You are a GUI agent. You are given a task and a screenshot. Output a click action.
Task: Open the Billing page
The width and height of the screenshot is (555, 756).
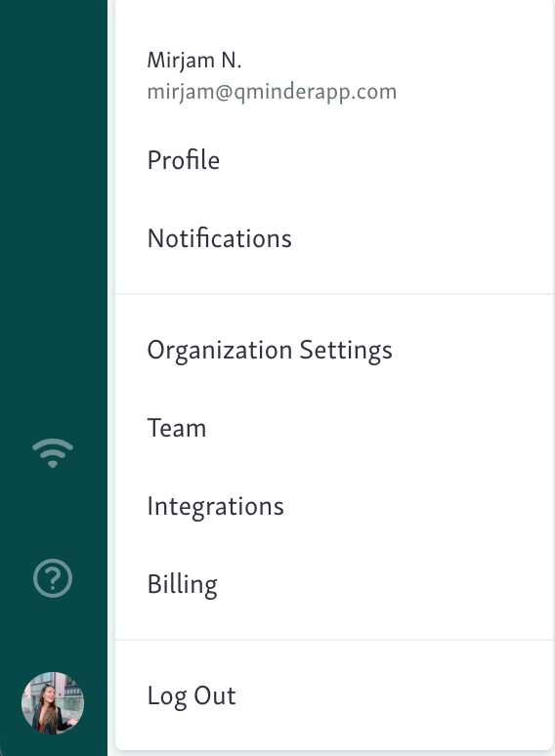tap(334, 584)
